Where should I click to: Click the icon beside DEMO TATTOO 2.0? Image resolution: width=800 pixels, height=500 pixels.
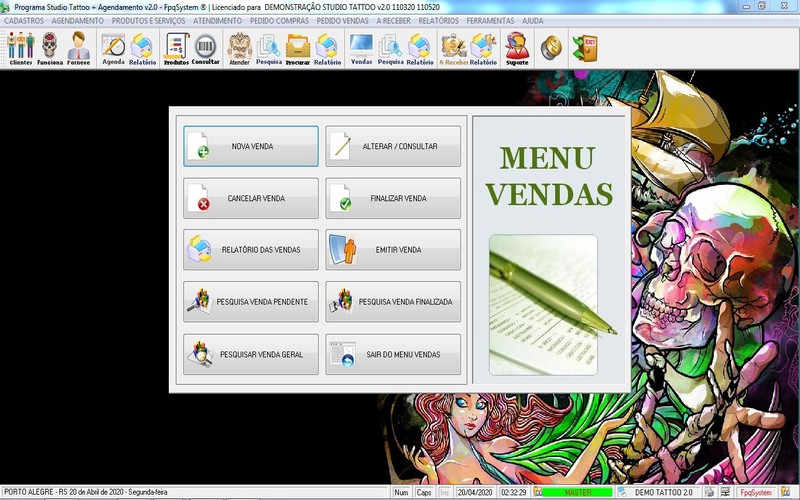point(622,492)
